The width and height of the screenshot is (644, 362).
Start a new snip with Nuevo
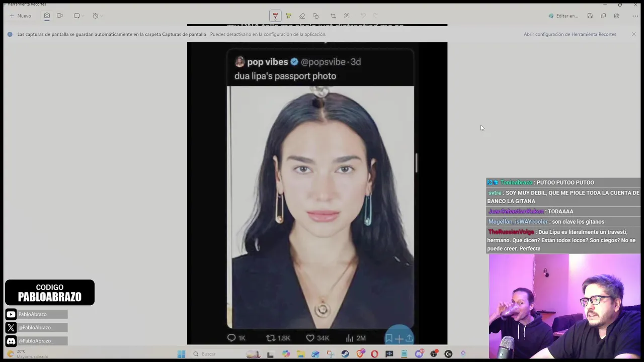click(x=20, y=16)
